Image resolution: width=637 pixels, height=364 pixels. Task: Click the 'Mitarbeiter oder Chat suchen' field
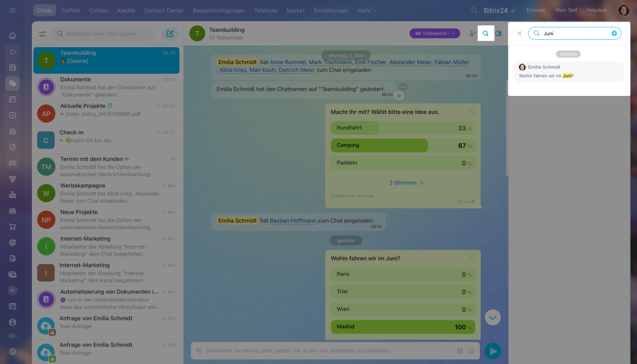(x=104, y=34)
